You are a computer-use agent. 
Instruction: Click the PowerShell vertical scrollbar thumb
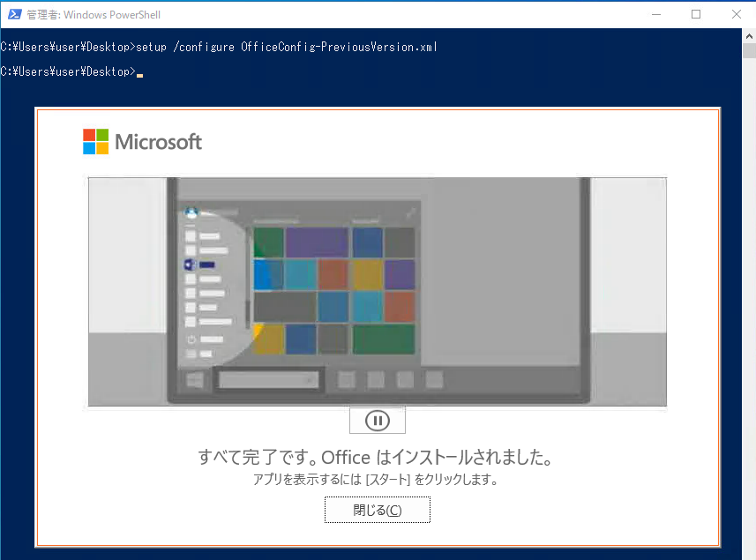point(749,51)
